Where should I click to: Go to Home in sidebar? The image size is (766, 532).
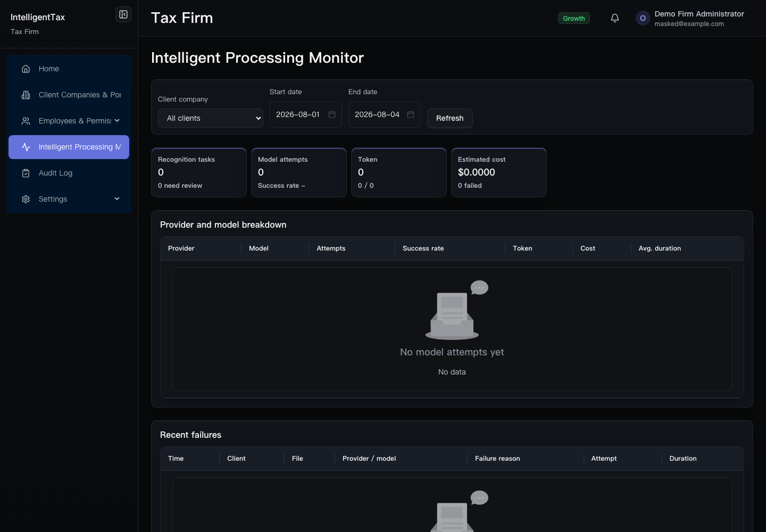click(69, 69)
